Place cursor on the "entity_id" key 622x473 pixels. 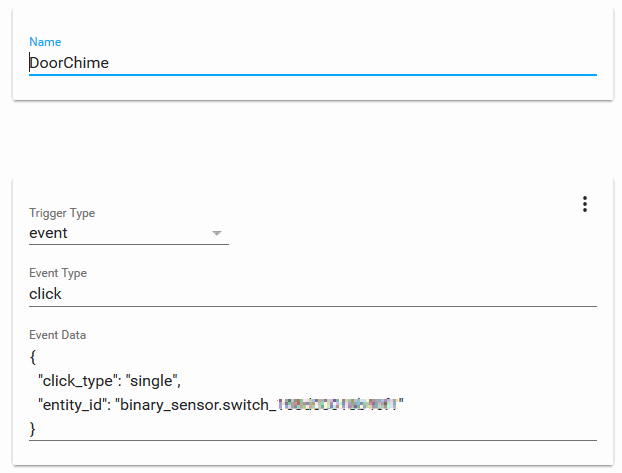(x=70, y=405)
